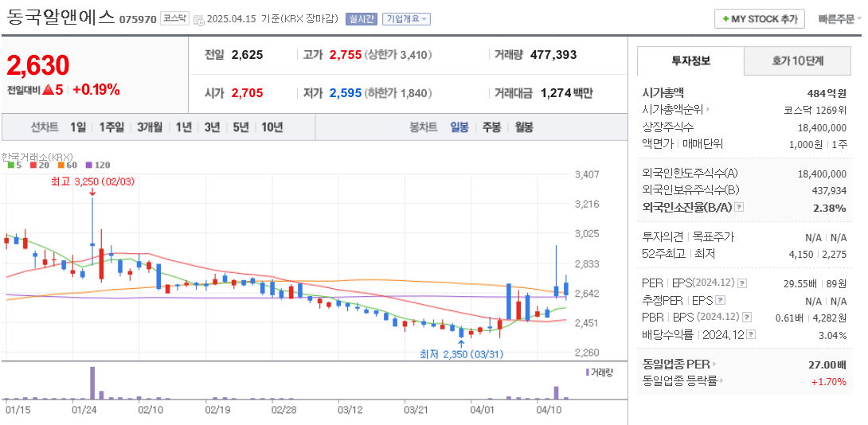This screenshot has height=425, width=868.
Task: Toggle the 실시간 real-time button
Action: (361, 19)
